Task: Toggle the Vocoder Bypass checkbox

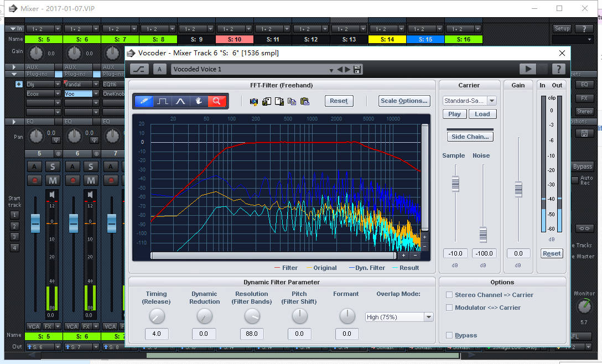Action: click(450, 335)
